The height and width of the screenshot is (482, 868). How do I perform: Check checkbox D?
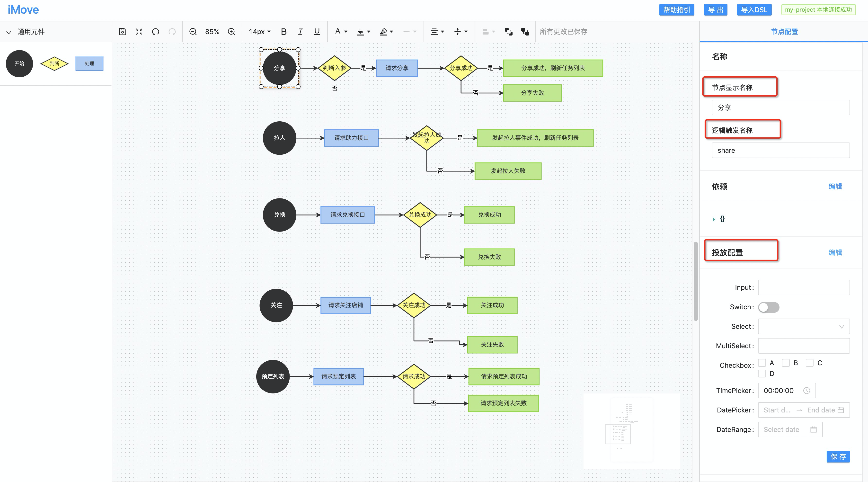coord(762,374)
